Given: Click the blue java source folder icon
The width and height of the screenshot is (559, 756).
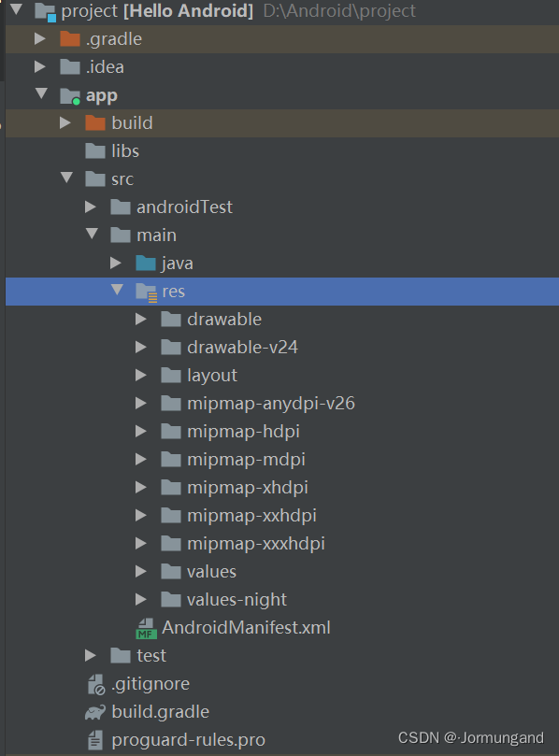Looking at the screenshot, I should pyautogui.click(x=146, y=264).
